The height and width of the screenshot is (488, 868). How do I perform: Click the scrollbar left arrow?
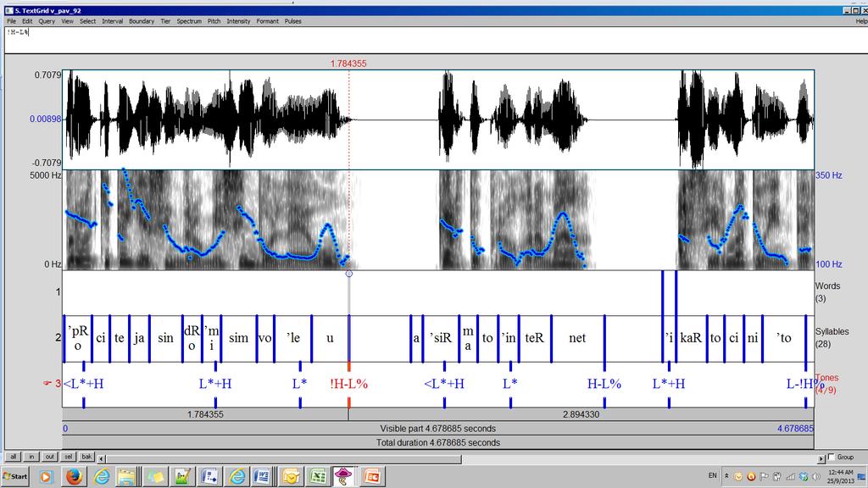pyautogui.click(x=102, y=458)
